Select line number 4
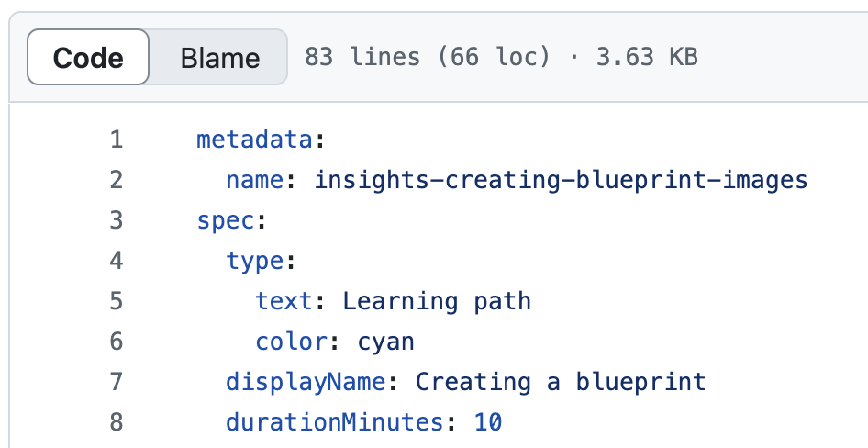Screen dimensions: 868x448 coord(116,262)
